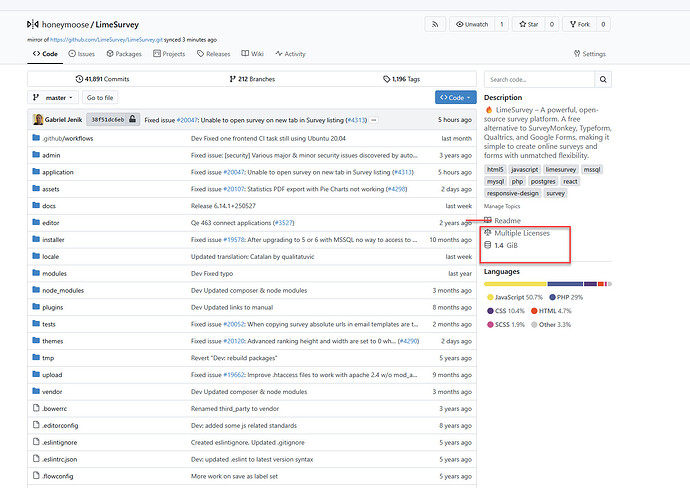Open the .editorconfig file
690x488 pixels.
60,426
